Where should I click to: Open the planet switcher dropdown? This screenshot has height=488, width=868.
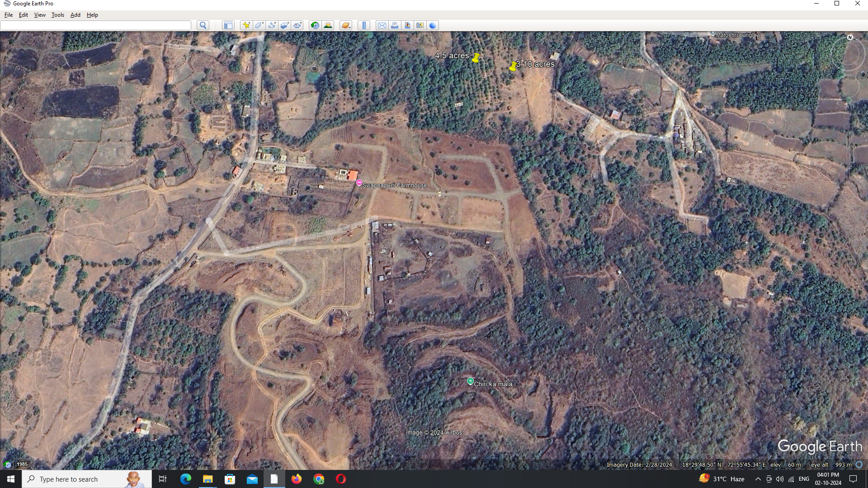[346, 25]
